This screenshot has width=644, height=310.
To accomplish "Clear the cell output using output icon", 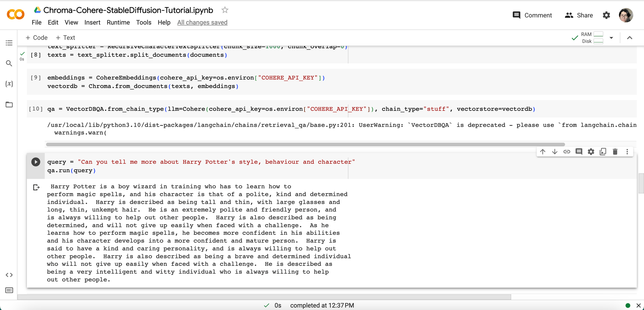I will coord(36,187).
